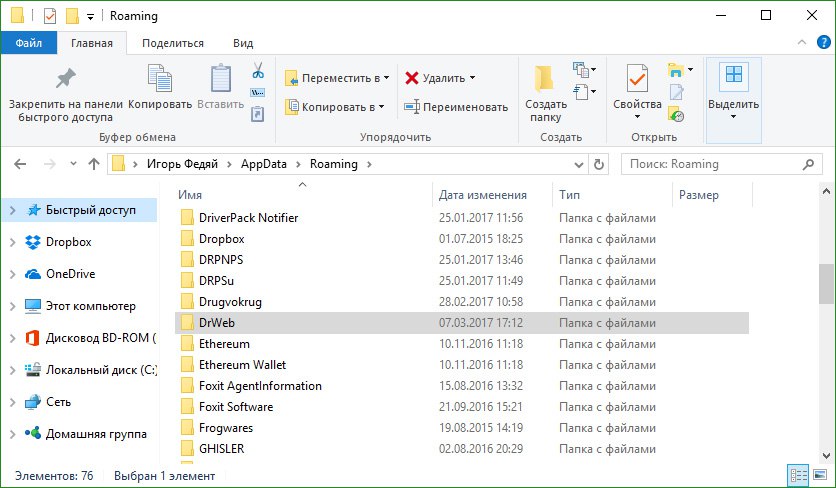
Task: Open Recent locations dropdown arrow
Action: pyautogui.click(x=73, y=164)
